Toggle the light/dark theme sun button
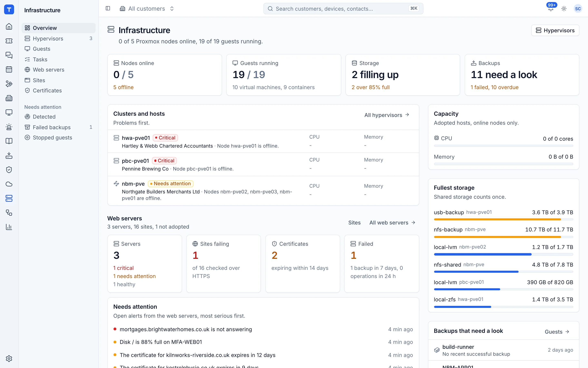Screen dimensions: 588x368 tap(564, 9)
